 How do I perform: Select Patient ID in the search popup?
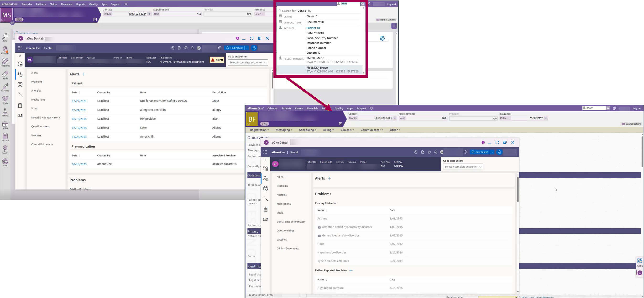tap(313, 28)
